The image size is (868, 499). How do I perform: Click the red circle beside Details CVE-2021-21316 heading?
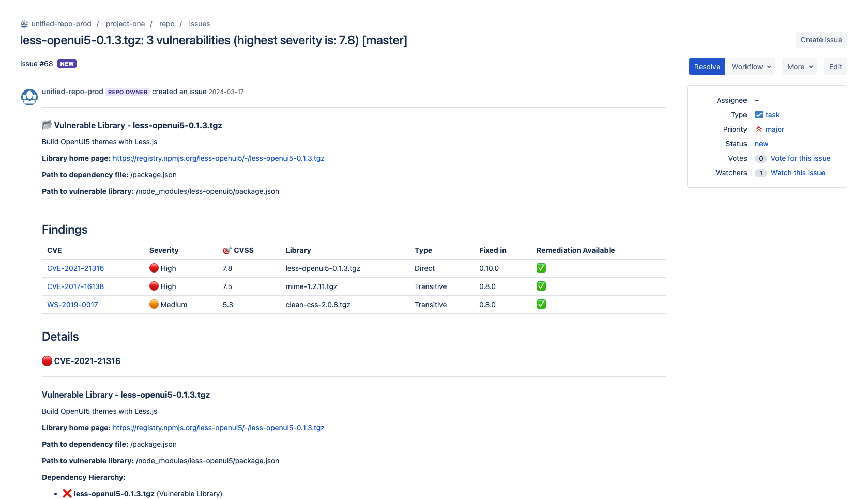(x=47, y=361)
